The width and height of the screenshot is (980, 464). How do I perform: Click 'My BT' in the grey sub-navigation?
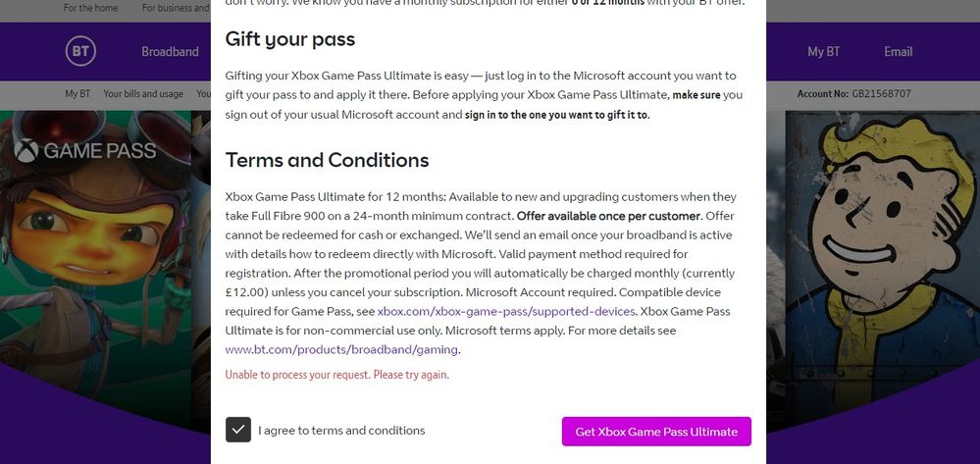click(x=77, y=94)
